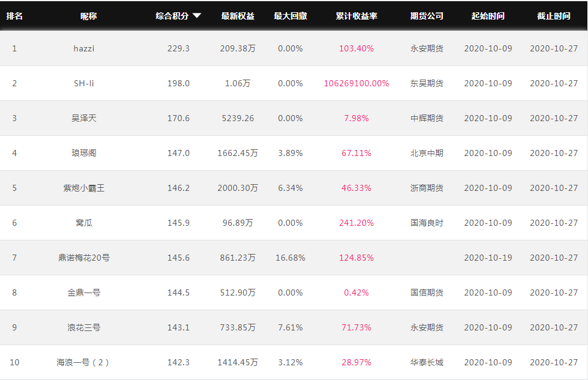
Task: Select the 3.12% drawdown cell
Action: click(290, 362)
